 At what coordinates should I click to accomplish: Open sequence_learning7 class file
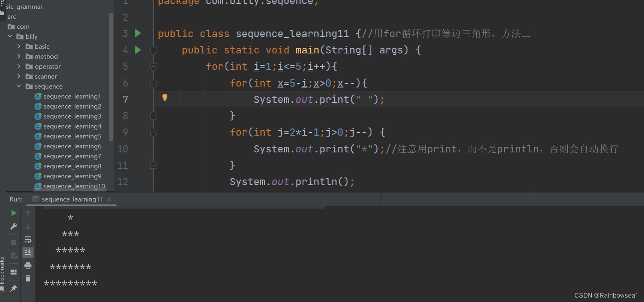pos(68,156)
